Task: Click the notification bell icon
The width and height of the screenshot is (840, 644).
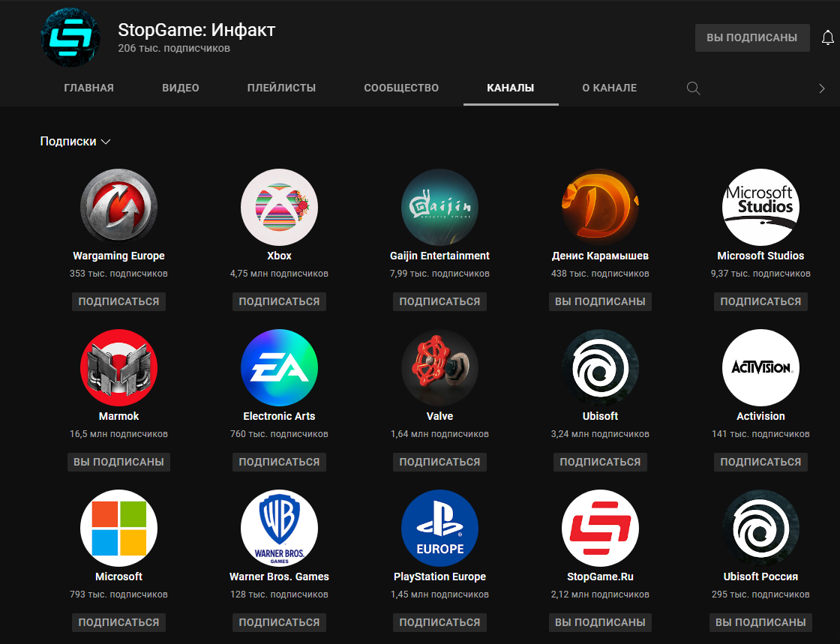Action: click(x=828, y=37)
